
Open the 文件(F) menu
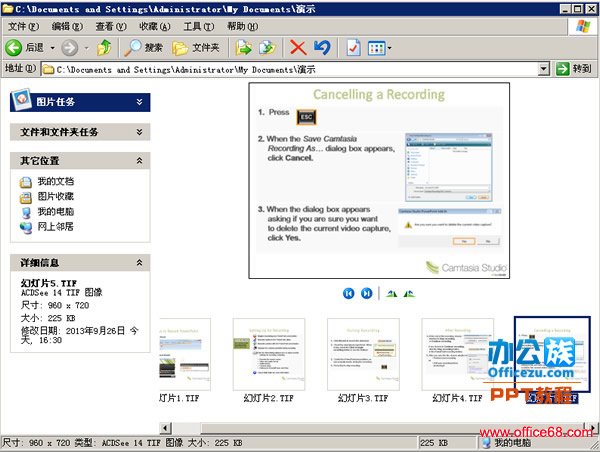(23, 26)
